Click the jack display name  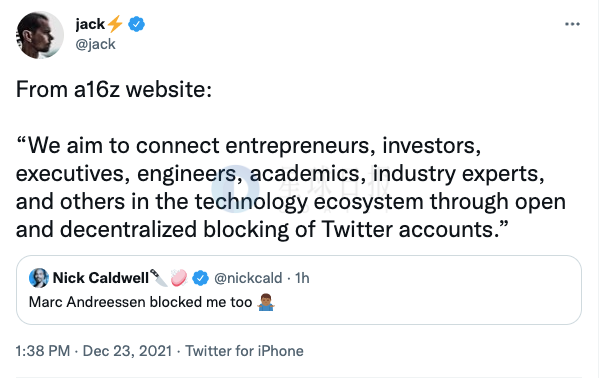(x=90, y=24)
